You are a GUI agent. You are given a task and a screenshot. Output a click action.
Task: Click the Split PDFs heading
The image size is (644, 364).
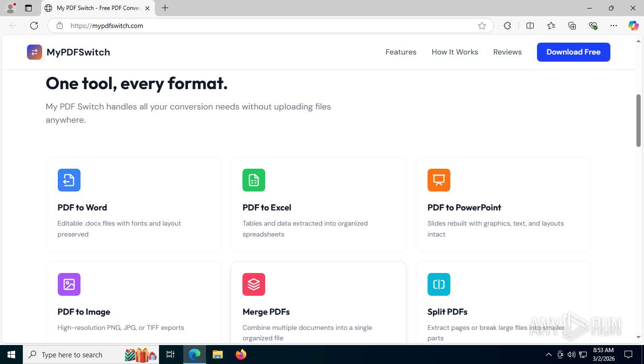(447, 312)
